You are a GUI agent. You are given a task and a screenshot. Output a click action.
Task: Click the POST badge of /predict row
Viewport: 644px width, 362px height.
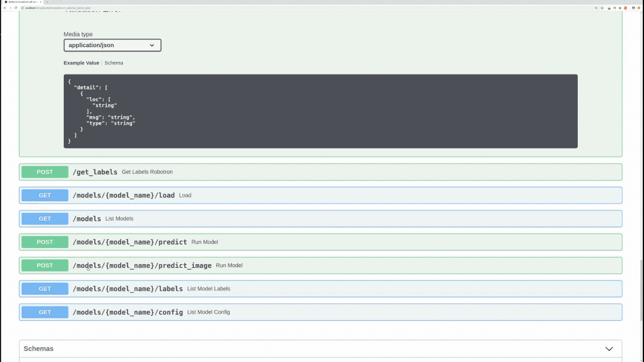click(x=45, y=242)
